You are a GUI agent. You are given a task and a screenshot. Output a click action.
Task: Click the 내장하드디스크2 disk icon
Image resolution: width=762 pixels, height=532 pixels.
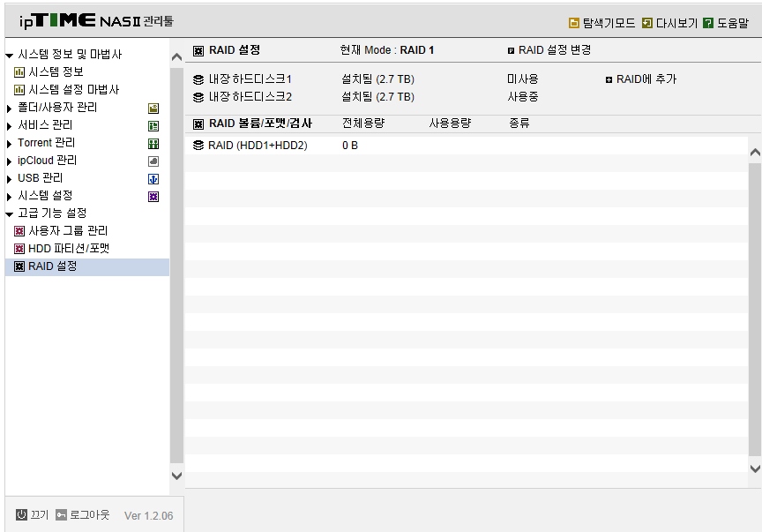tap(198, 97)
